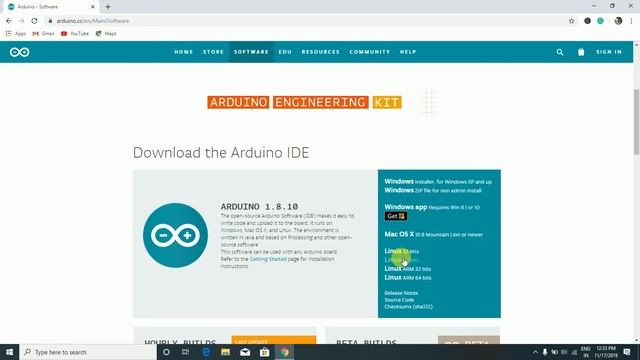This screenshot has width=640, height=360.
Task: Click the Cortana circle icon
Action: click(x=166, y=352)
